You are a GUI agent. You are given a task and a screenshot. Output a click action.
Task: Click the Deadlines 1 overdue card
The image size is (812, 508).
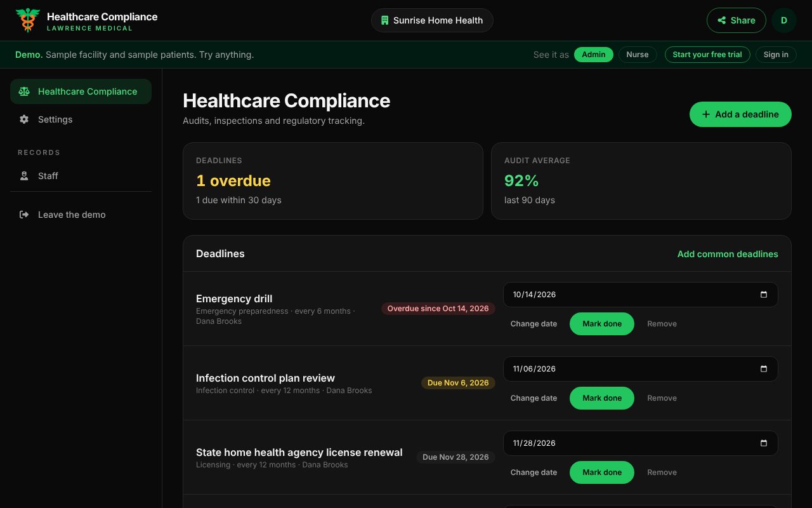coord(333,181)
